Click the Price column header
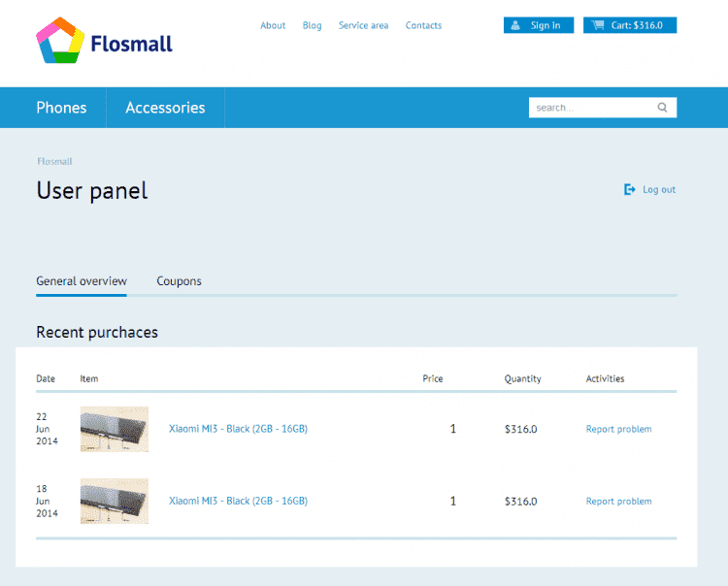 coord(433,378)
